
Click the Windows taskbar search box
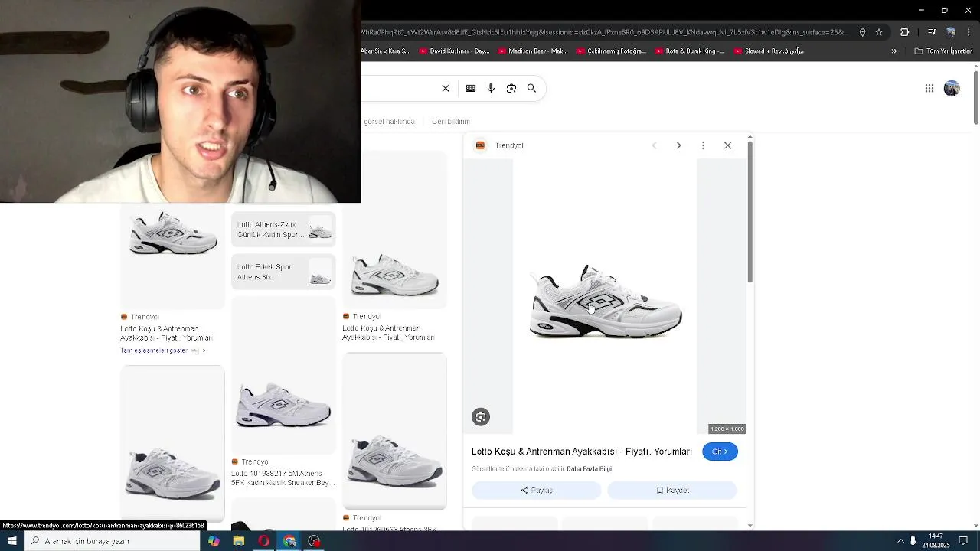pyautogui.click(x=113, y=541)
